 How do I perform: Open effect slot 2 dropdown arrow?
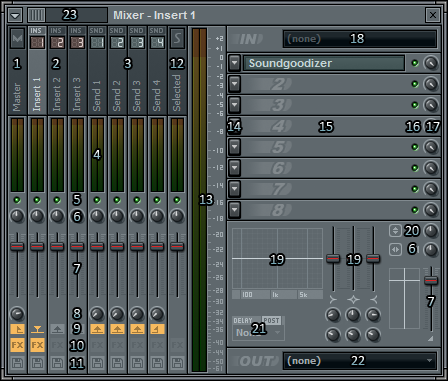click(x=235, y=84)
